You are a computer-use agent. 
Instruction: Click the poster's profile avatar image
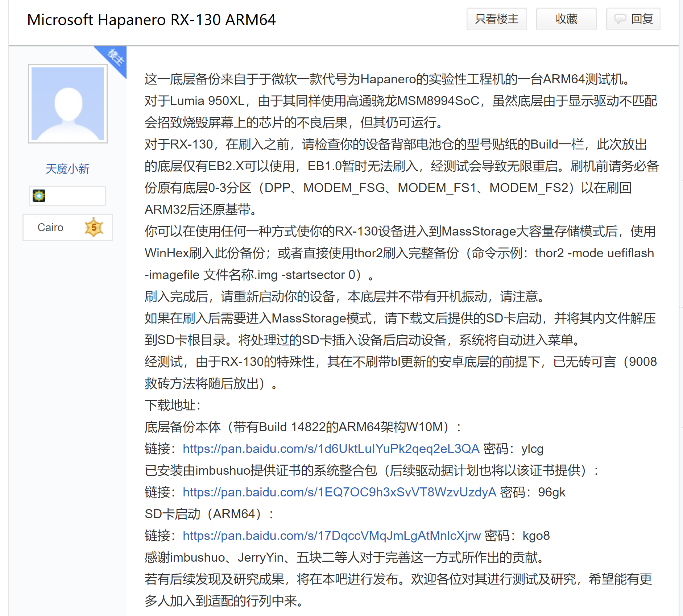click(x=67, y=104)
